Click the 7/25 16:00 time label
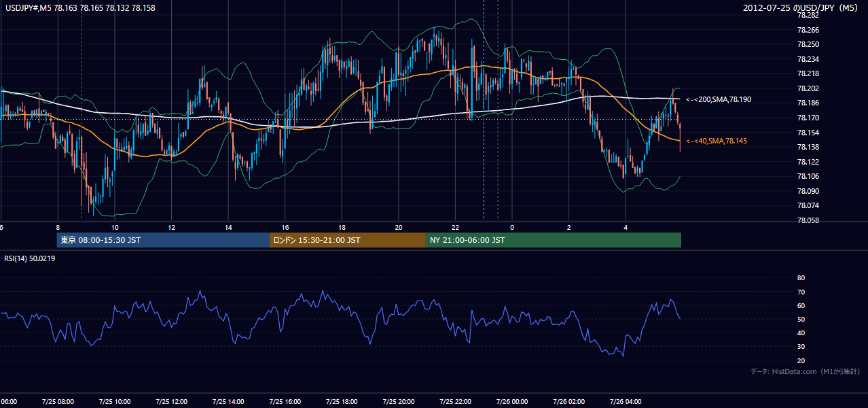 (285, 402)
